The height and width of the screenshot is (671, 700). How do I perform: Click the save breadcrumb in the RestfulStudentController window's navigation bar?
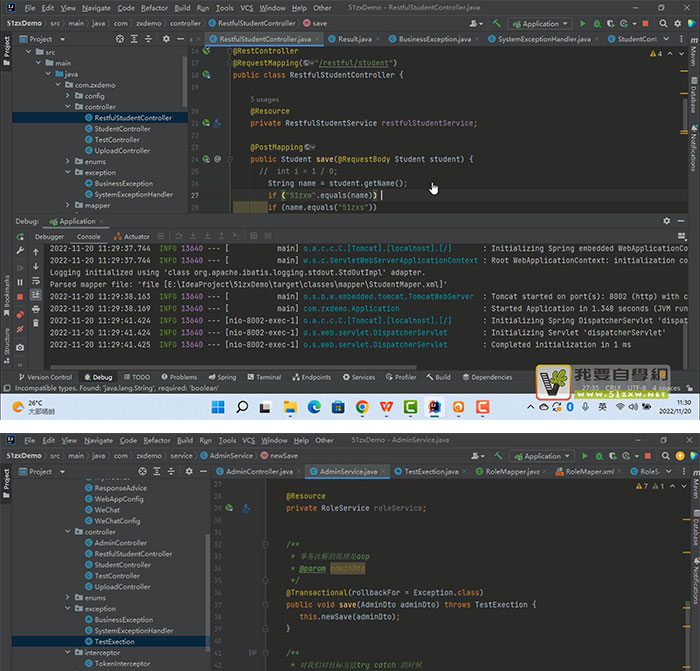pos(315,23)
